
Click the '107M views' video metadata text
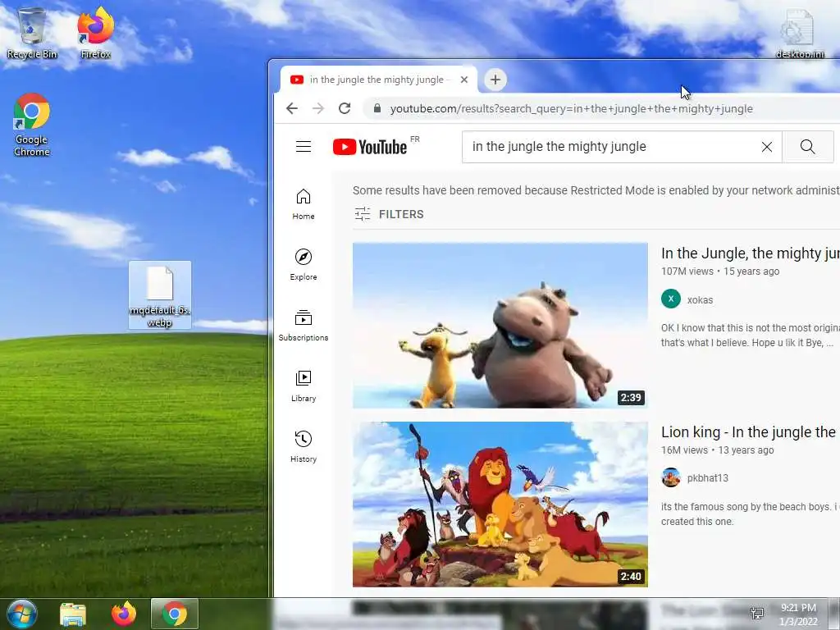(687, 271)
